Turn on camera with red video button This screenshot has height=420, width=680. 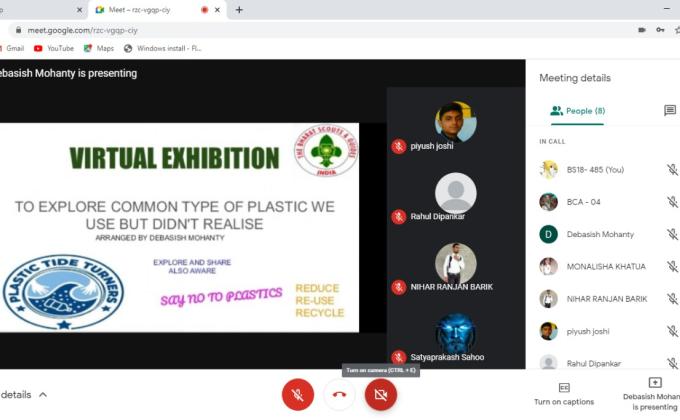point(380,395)
